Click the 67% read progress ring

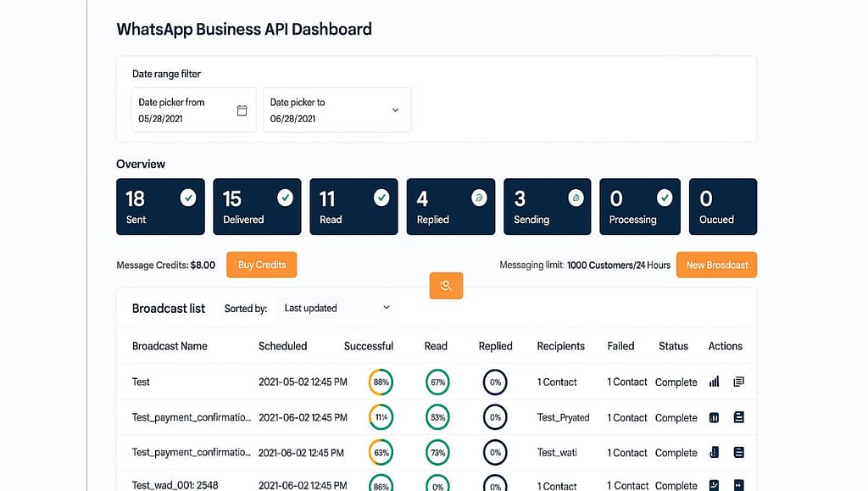tap(437, 382)
